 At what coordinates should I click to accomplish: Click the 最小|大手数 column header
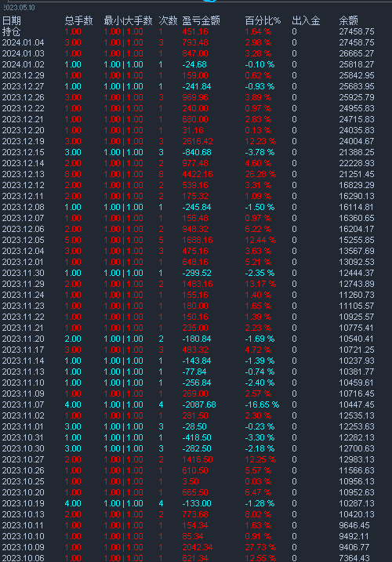coord(128,21)
